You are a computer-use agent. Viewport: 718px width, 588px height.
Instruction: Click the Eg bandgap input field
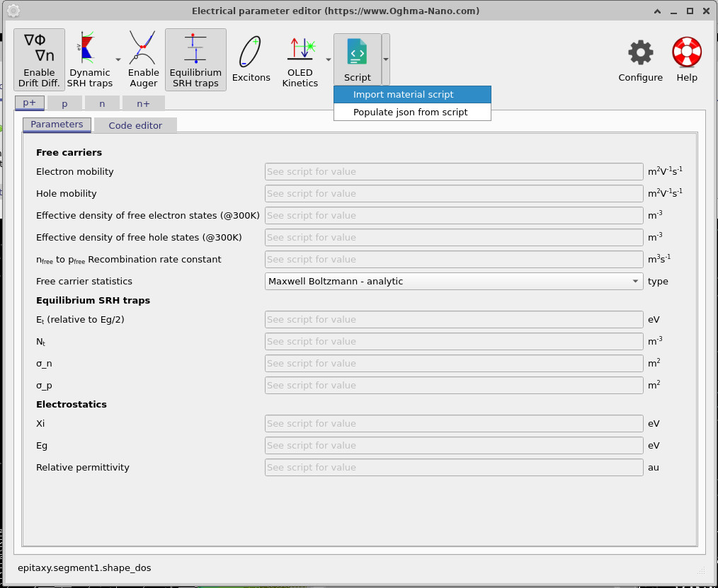pyautogui.click(x=454, y=446)
